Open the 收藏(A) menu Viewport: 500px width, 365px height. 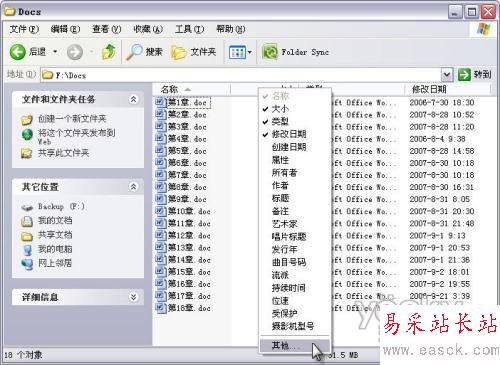(x=148, y=29)
